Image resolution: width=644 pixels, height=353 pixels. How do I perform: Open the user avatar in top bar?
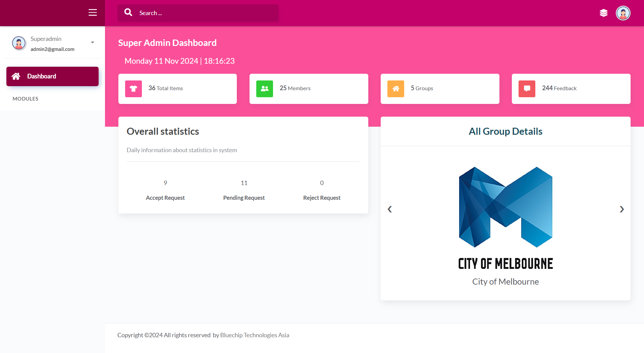click(623, 13)
